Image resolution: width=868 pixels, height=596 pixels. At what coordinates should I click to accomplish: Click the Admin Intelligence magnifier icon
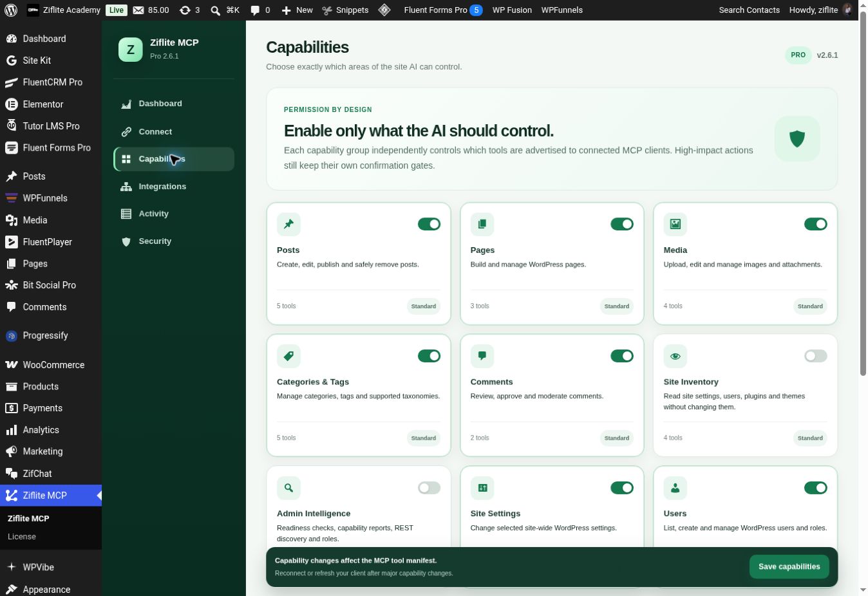(x=288, y=488)
